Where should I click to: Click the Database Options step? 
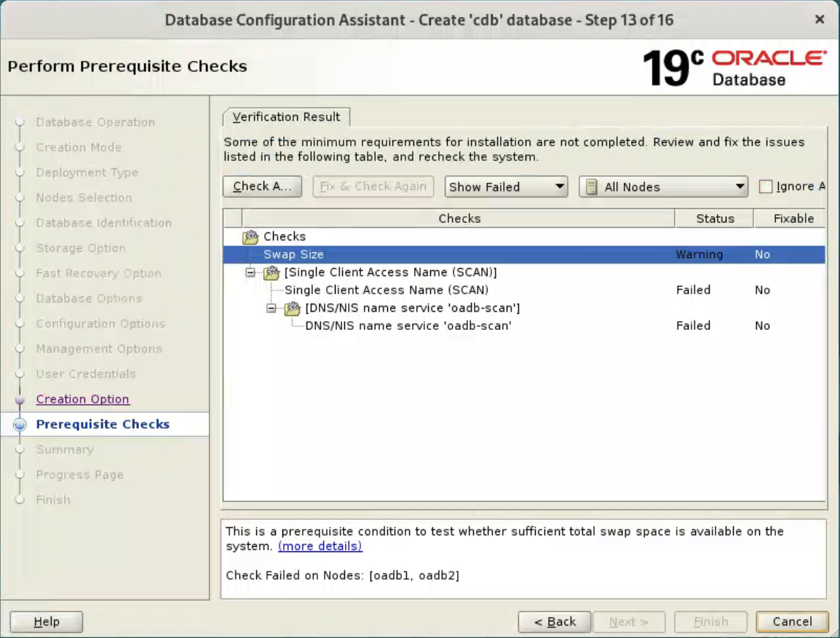89,299
